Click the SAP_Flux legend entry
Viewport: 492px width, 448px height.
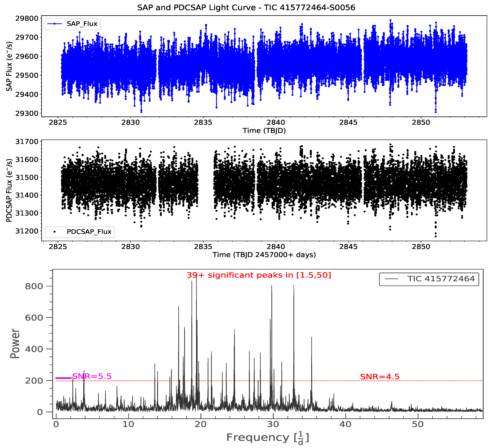point(73,24)
